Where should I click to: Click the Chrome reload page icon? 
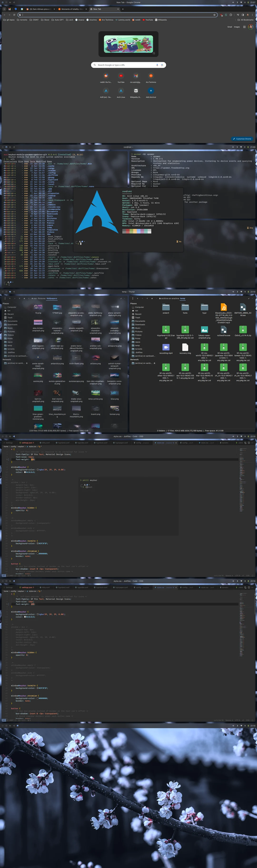tap(14, 15)
